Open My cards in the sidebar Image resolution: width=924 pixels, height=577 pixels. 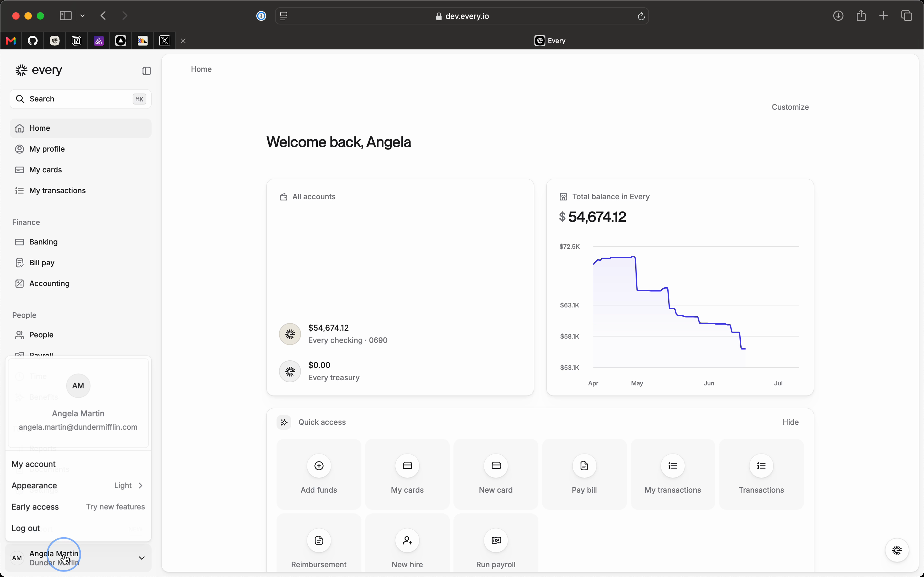[x=80, y=170]
